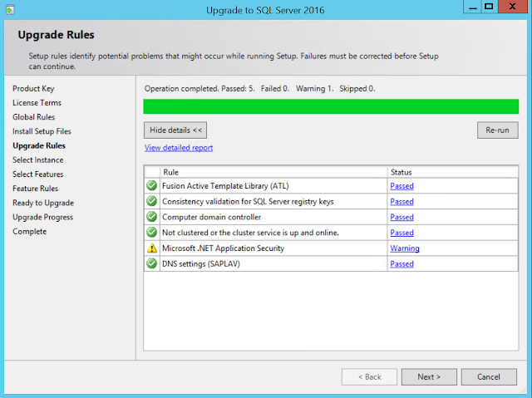
Task: Click the passed icon for Computer domain controller
Action: [151, 217]
